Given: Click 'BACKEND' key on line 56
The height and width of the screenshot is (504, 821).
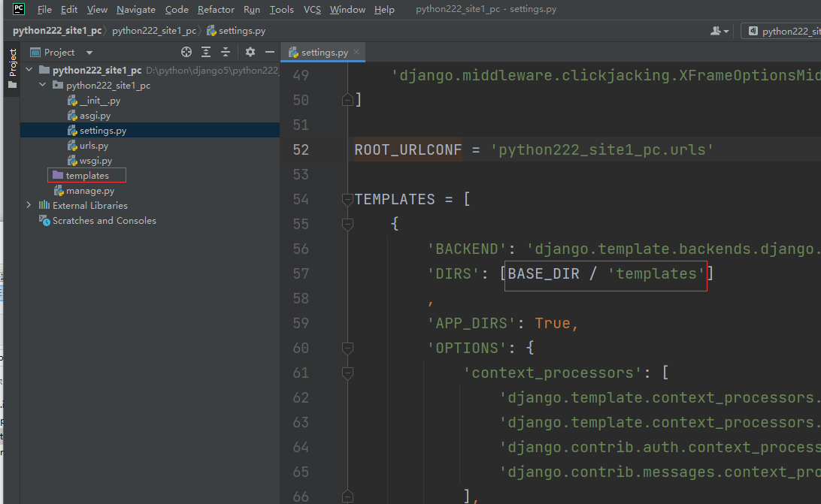Looking at the screenshot, I should 467,249.
